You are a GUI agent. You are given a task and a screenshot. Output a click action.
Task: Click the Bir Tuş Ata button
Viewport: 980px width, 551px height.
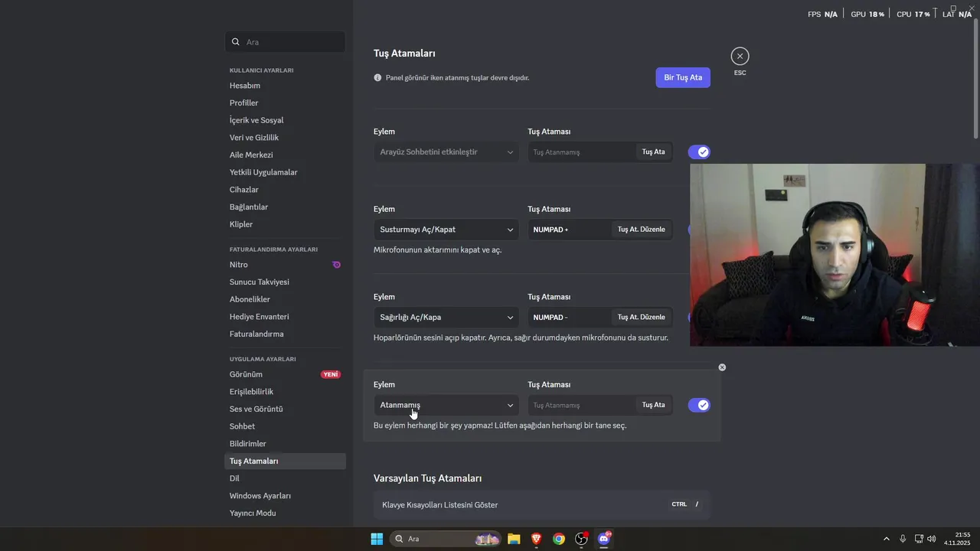(683, 77)
